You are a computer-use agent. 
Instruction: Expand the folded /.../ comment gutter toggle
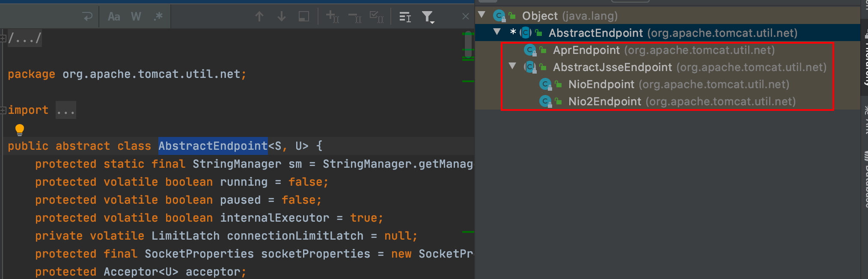[x=3, y=39]
